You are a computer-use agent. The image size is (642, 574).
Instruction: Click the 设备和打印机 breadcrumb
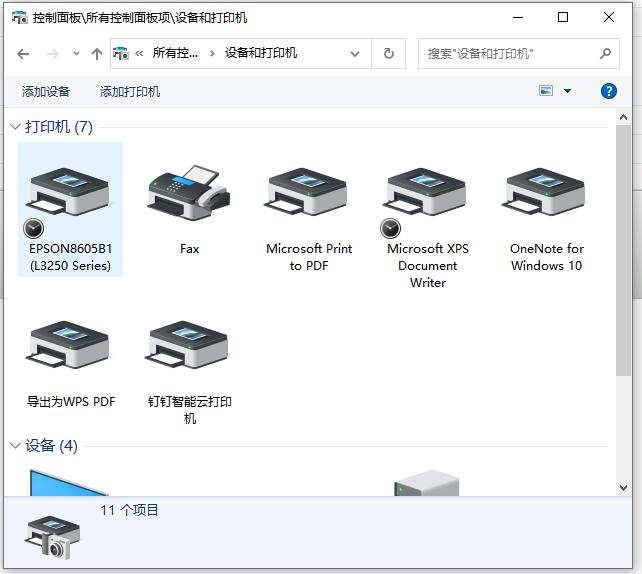pos(261,53)
